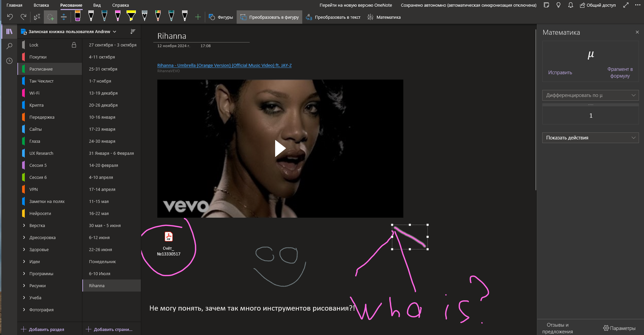Expand the Рисунки section group
The image size is (644, 335).
click(24, 286)
